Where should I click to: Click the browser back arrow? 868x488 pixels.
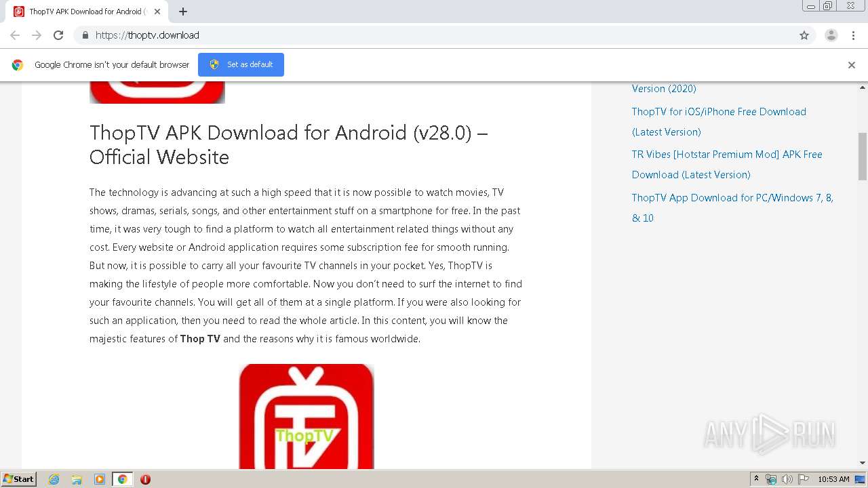(x=15, y=35)
